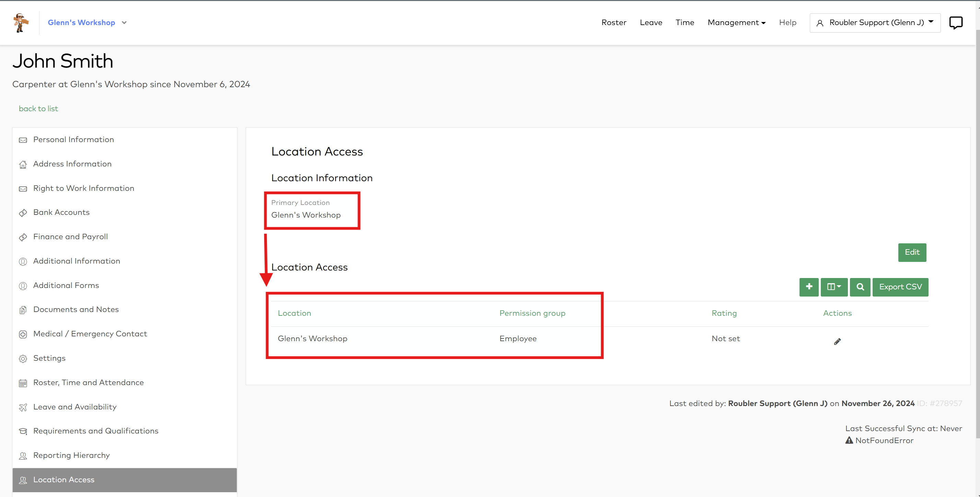The width and height of the screenshot is (980, 497).
Task: Sort table by Permission group header
Action: pyautogui.click(x=532, y=313)
